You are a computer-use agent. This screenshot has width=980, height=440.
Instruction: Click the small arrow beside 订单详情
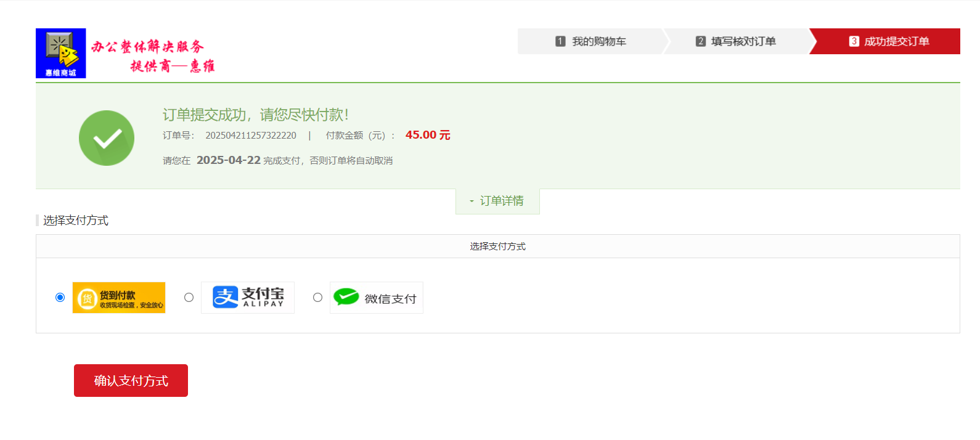(x=472, y=202)
